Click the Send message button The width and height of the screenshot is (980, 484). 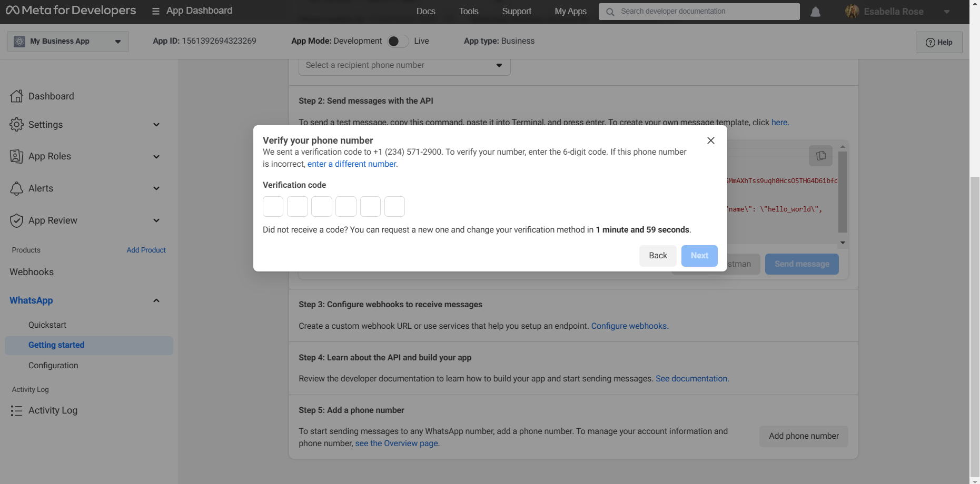(x=801, y=264)
